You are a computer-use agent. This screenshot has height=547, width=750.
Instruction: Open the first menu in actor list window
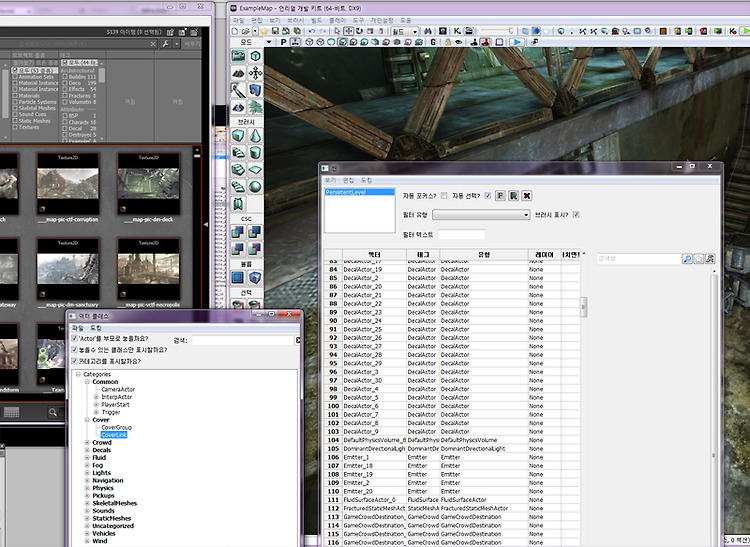[x=330, y=180]
